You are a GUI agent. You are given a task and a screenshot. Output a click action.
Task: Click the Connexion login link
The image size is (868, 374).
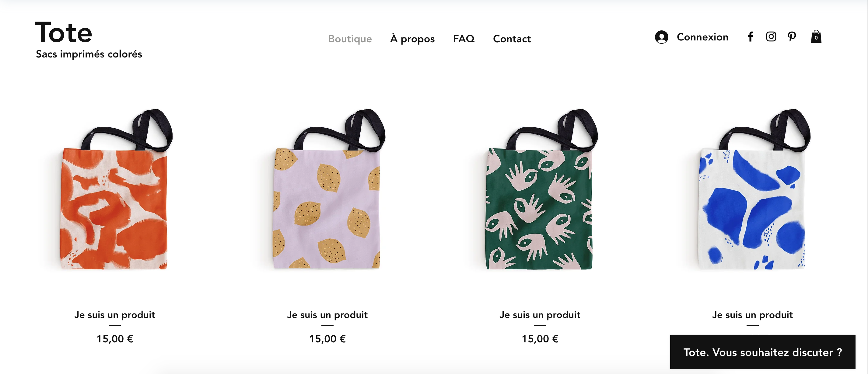tap(702, 37)
